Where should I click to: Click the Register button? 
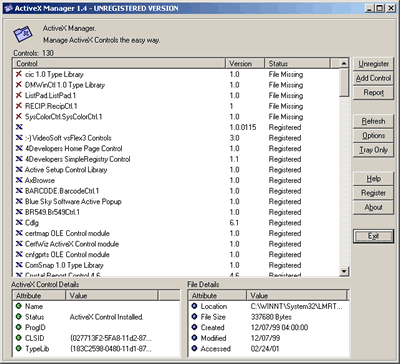pos(373,193)
